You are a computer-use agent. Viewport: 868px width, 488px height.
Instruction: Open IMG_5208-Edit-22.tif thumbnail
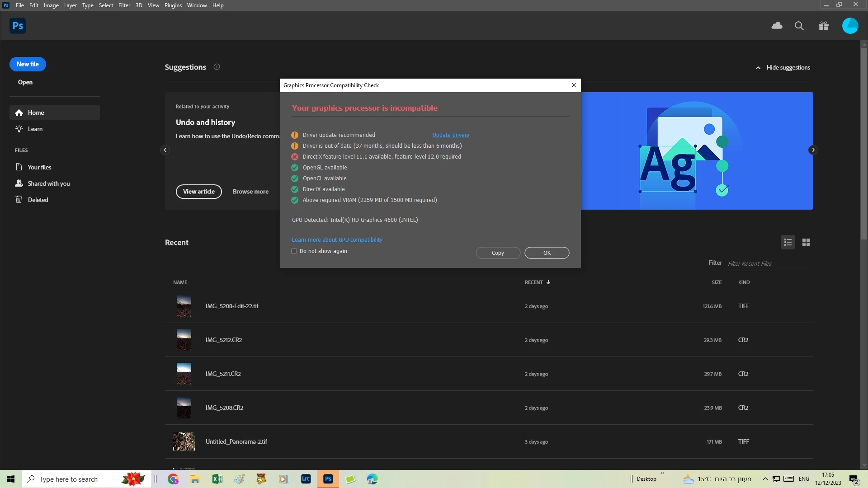coord(184,306)
